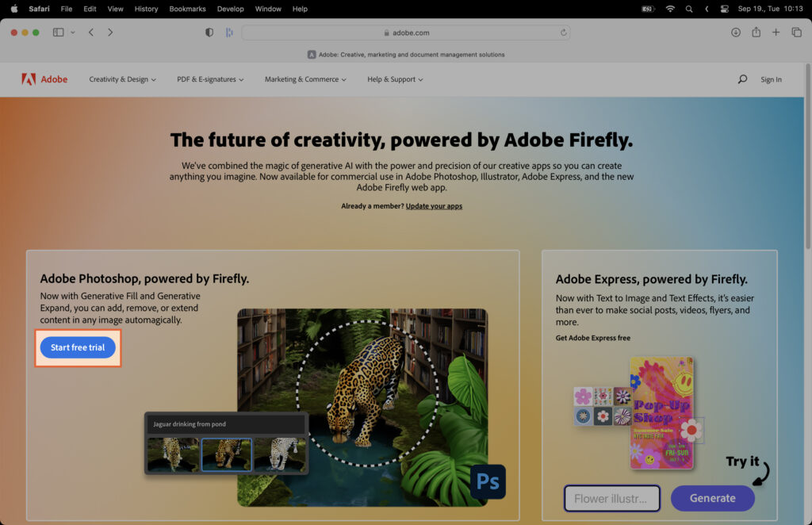Reload the page from address bar
812x525 pixels.
(563, 33)
